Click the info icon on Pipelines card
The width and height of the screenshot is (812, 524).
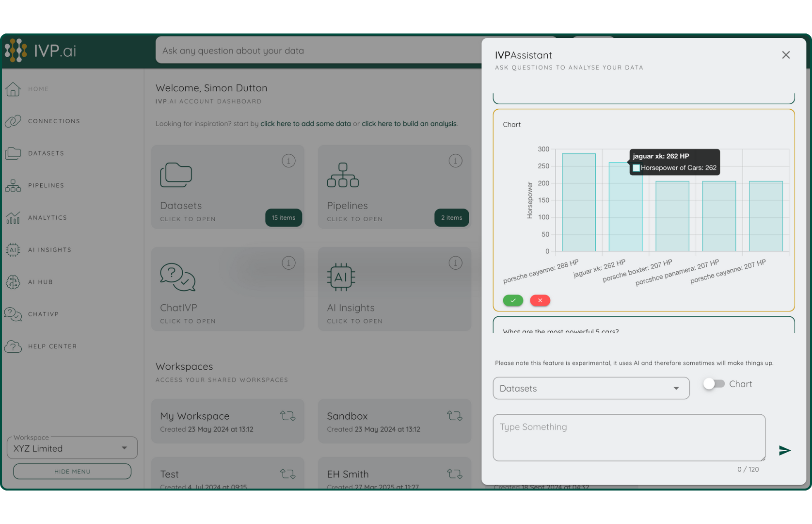coord(455,161)
